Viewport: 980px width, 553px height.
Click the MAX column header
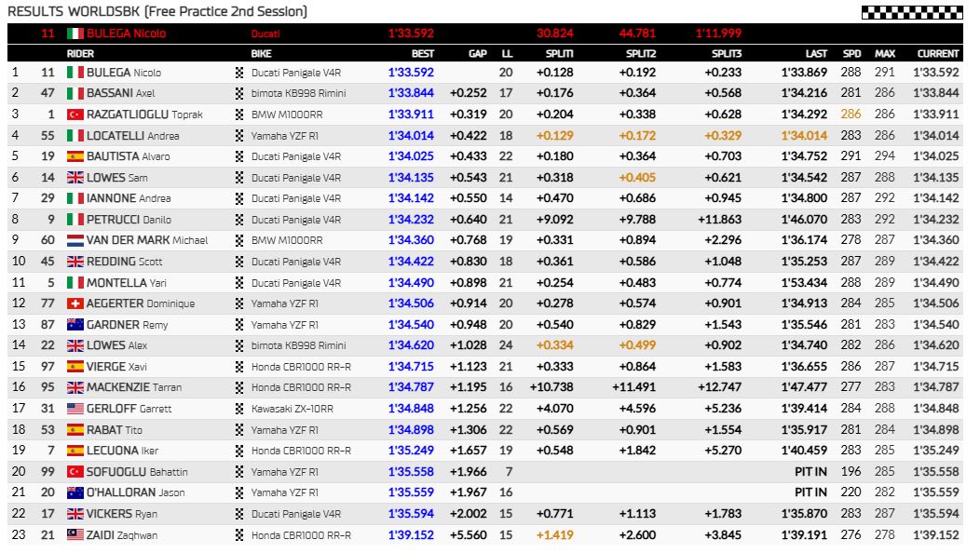pyautogui.click(x=885, y=54)
